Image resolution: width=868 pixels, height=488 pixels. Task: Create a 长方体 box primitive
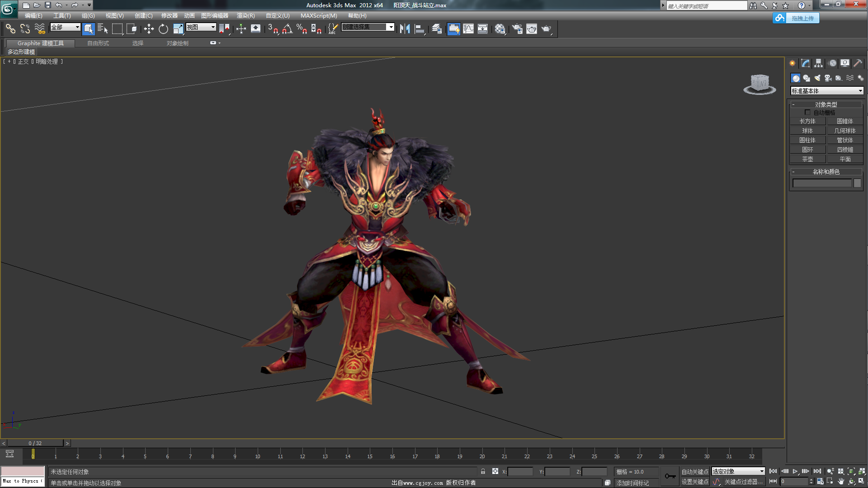tap(807, 121)
